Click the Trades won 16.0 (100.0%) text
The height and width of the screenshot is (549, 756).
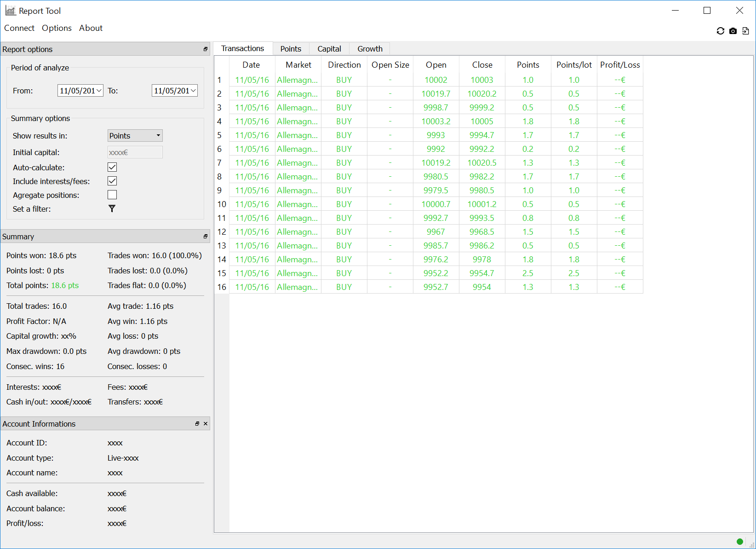[x=155, y=255]
